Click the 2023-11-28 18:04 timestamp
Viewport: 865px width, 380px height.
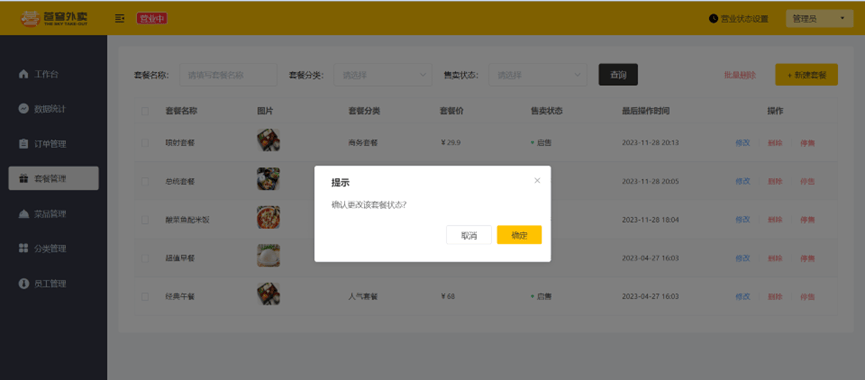click(650, 220)
